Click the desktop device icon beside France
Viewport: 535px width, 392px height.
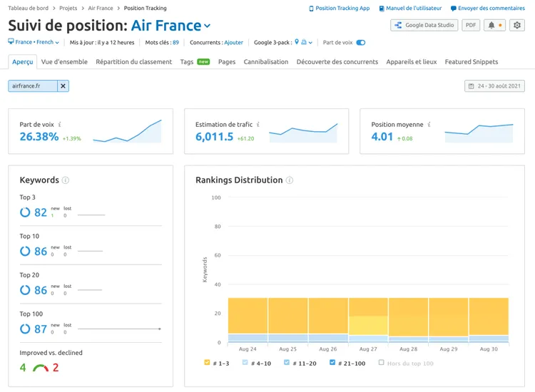(x=11, y=41)
